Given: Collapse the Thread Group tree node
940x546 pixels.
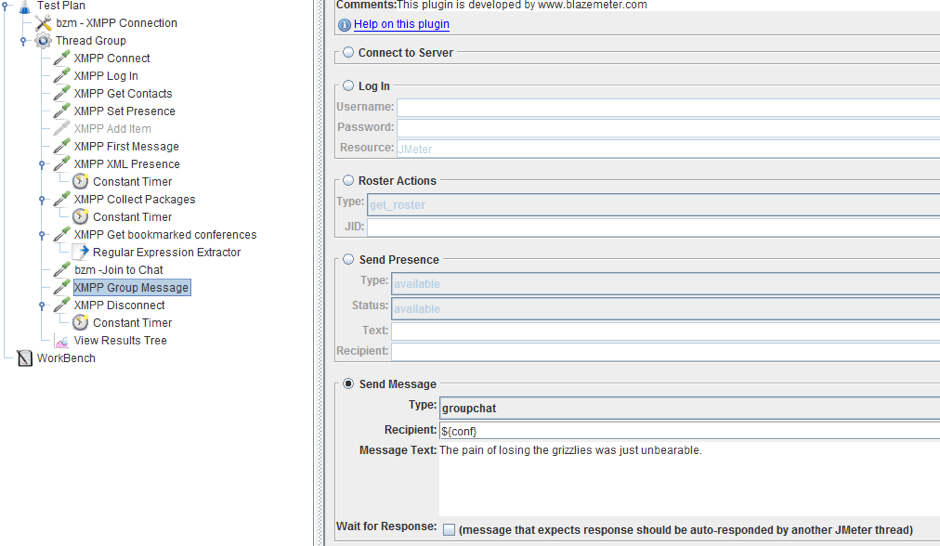Looking at the screenshot, I should point(23,41).
